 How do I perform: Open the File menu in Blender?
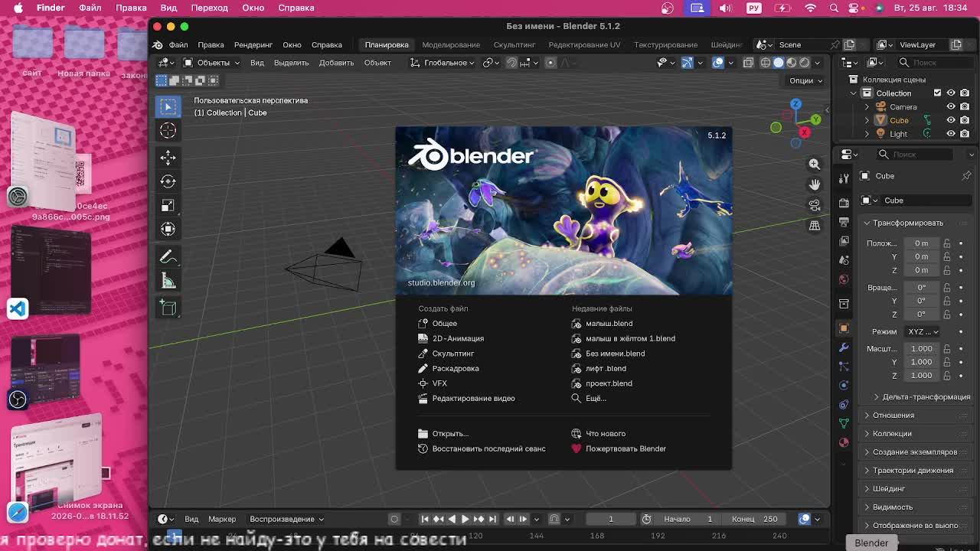[178, 44]
